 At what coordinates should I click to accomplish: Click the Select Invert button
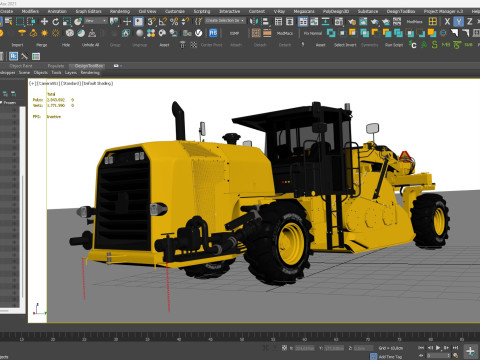(345, 45)
